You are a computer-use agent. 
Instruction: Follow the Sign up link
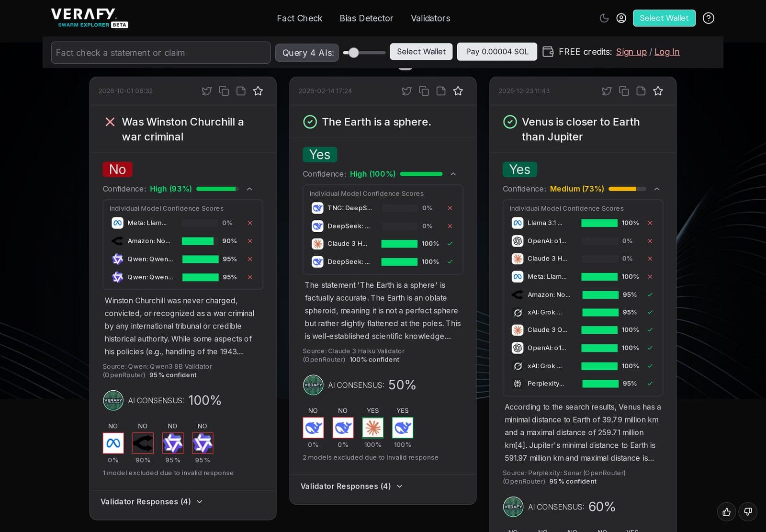tap(631, 52)
